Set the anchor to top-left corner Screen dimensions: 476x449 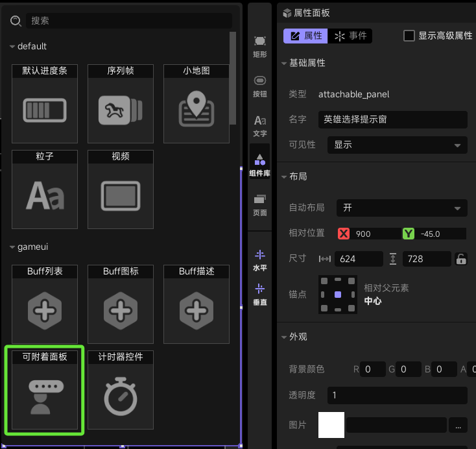pos(324,281)
